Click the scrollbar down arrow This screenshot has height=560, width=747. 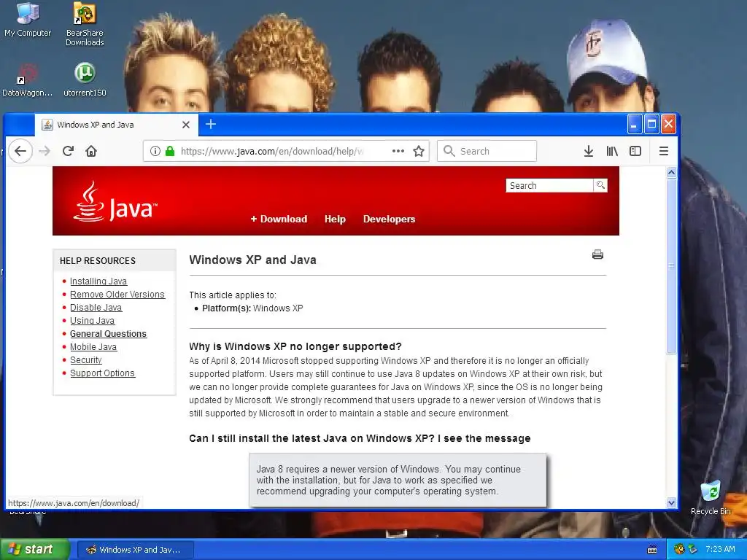(671, 502)
